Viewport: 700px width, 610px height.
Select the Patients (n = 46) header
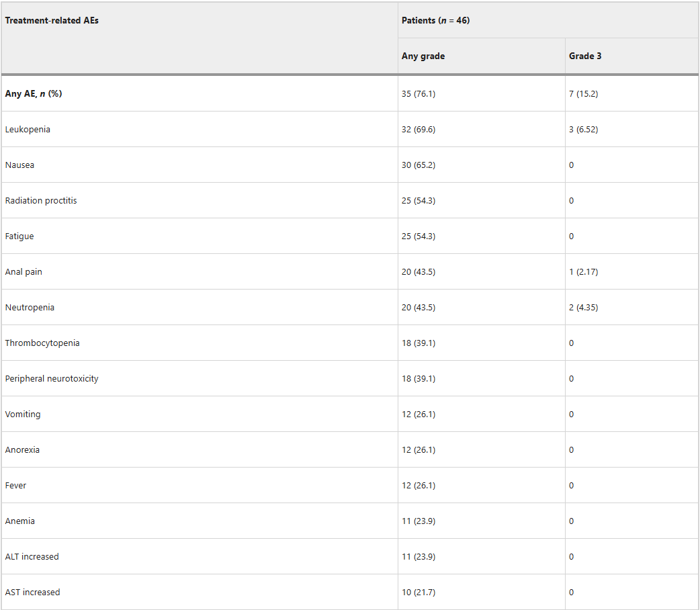(435, 20)
